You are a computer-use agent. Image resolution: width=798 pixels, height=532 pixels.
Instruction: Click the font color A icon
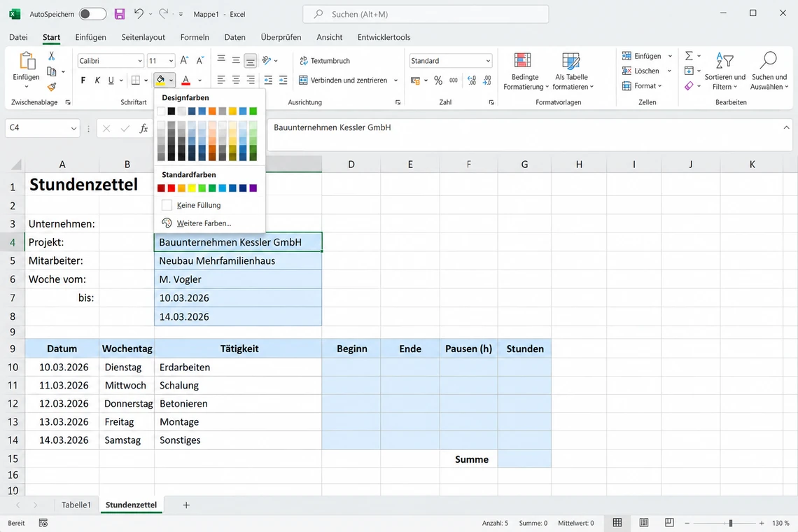coord(185,80)
